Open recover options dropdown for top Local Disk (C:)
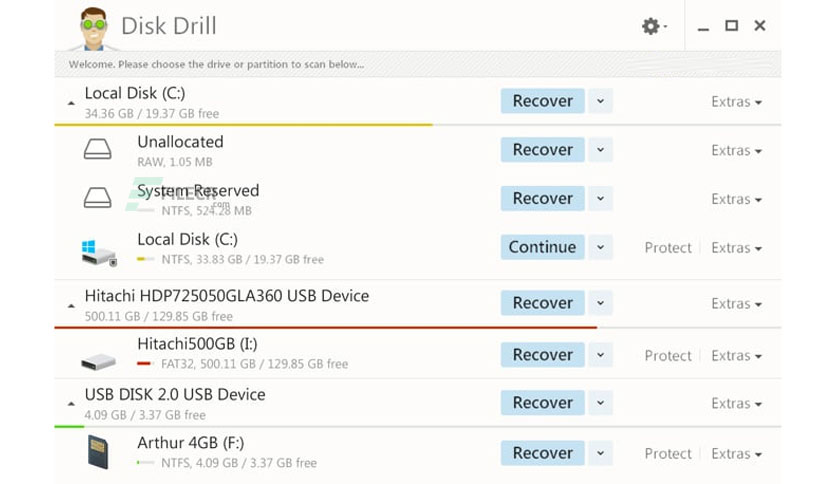This screenshot has height=484, width=836. (600, 101)
